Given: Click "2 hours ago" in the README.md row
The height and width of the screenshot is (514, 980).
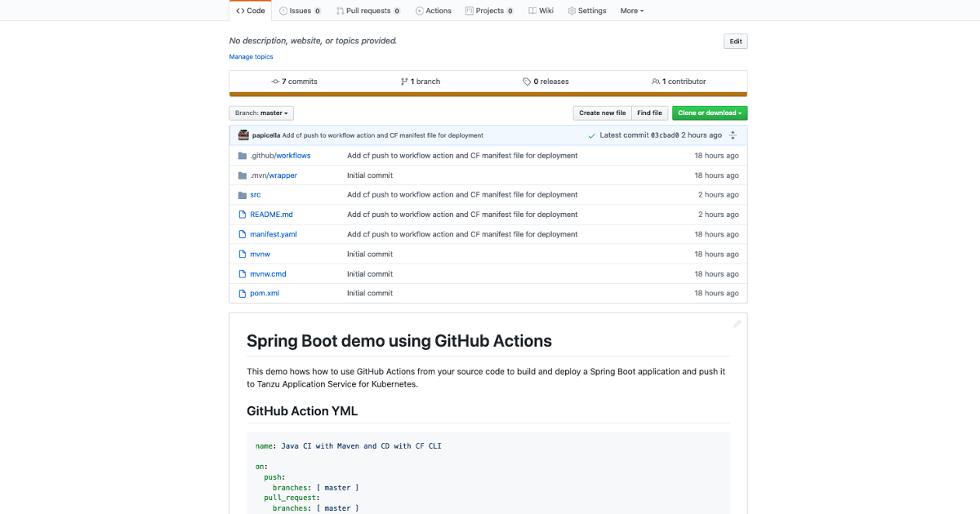Looking at the screenshot, I should [719, 215].
